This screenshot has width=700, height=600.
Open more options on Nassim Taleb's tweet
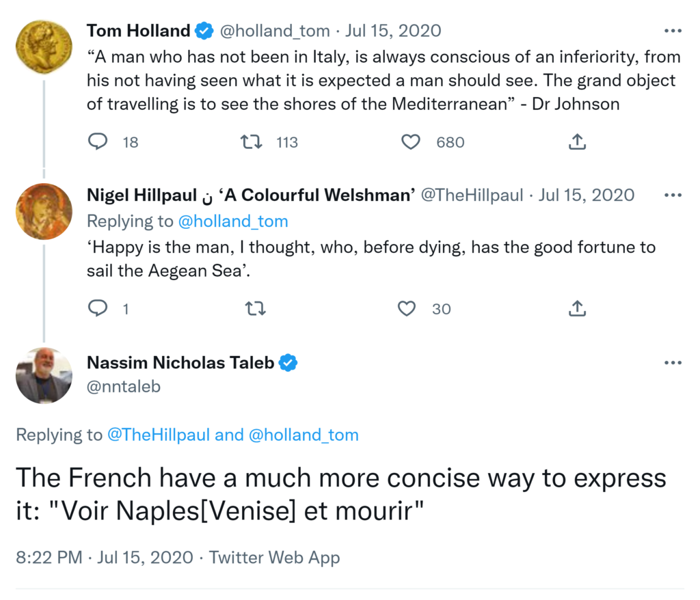(673, 363)
